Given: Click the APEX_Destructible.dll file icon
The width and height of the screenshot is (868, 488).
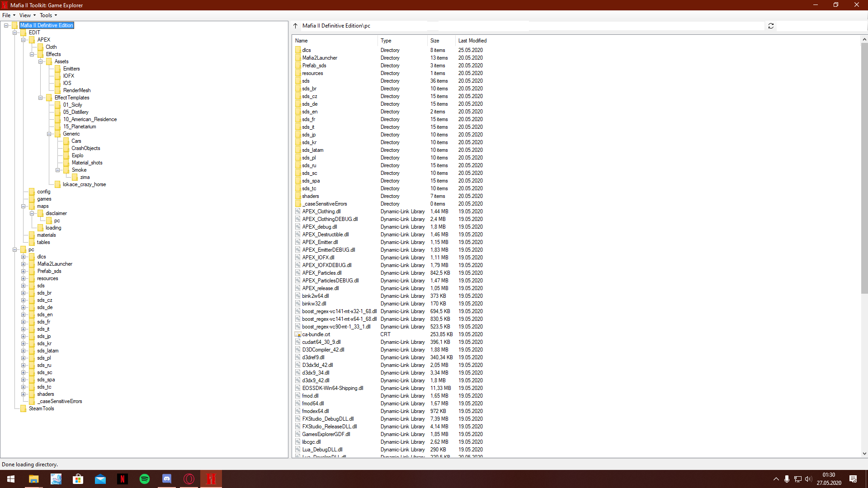Looking at the screenshot, I should click(298, 235).
